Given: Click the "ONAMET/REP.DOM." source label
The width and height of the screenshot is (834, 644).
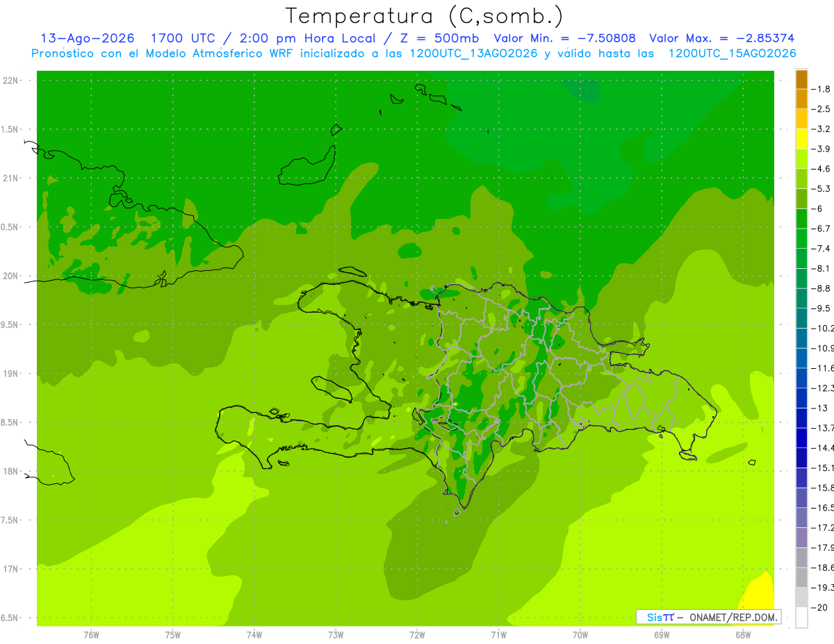Looking at the screenshot, I should pos(732,617).
